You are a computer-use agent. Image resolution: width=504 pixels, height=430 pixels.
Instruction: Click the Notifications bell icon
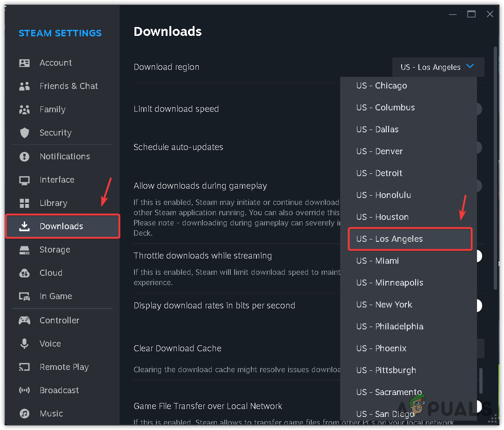coord(24,157)
